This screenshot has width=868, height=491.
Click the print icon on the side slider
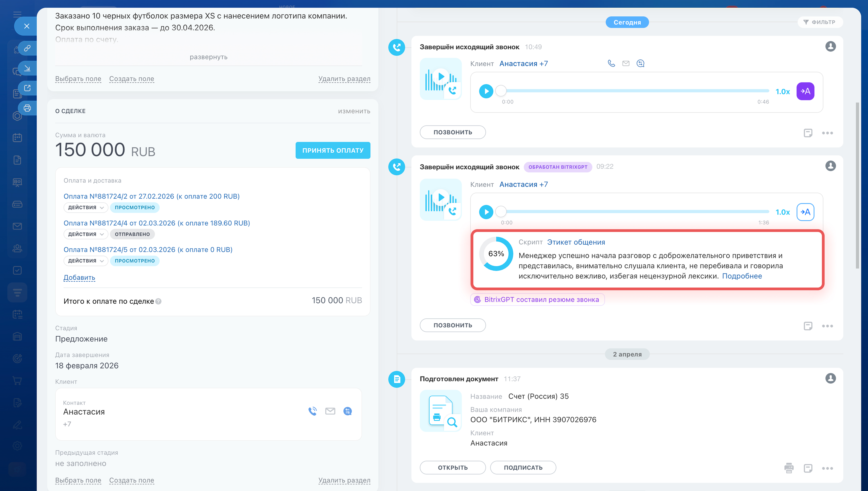point(27,108)
